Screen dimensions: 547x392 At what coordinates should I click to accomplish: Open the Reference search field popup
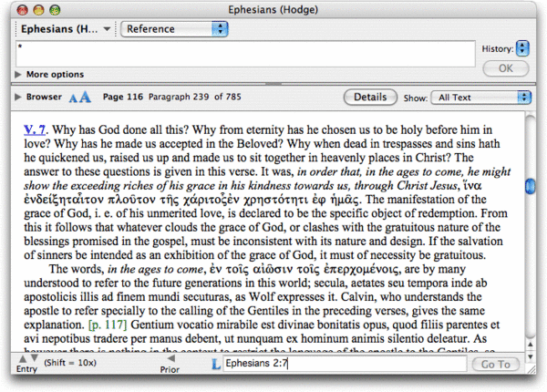tap(175, 29)
